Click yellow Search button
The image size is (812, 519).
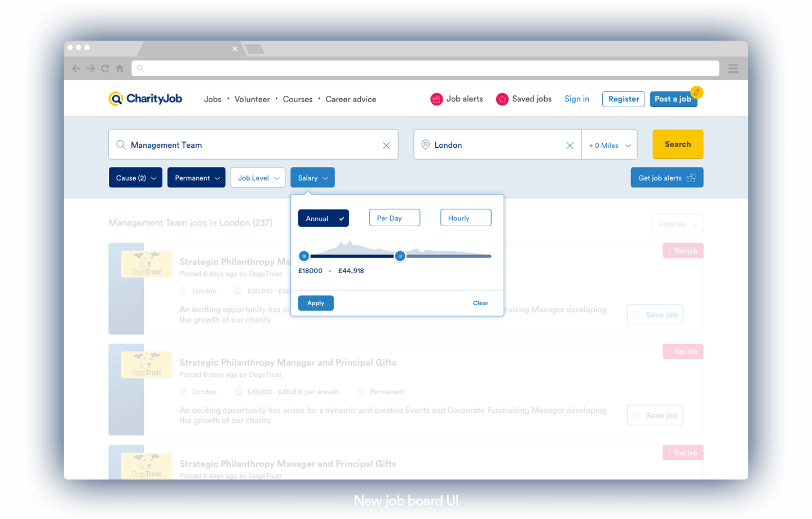(x=678, y=144)
